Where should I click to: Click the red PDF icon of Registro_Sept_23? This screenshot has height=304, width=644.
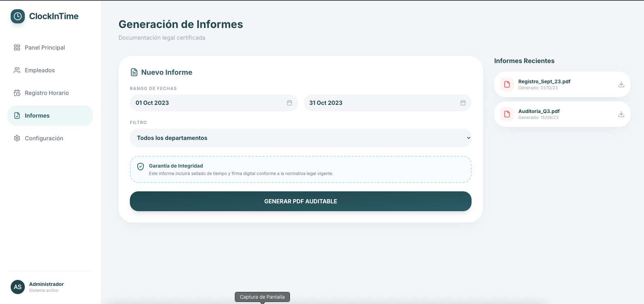point(507,84)
